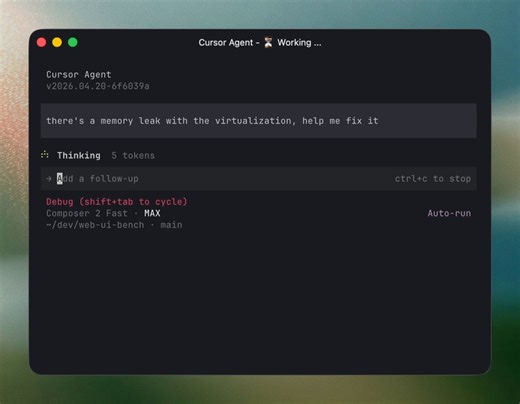Image resolution: width=520 pixels, height=404 pixels.
Task: Click the 'Cursor Agent' header text
Action: click(x=79, y=74)
